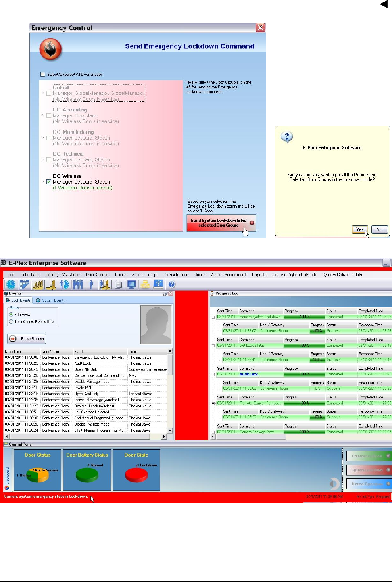Expand the DG-Technical tree node
Screen dimensions: 392x582
point(43,160)
